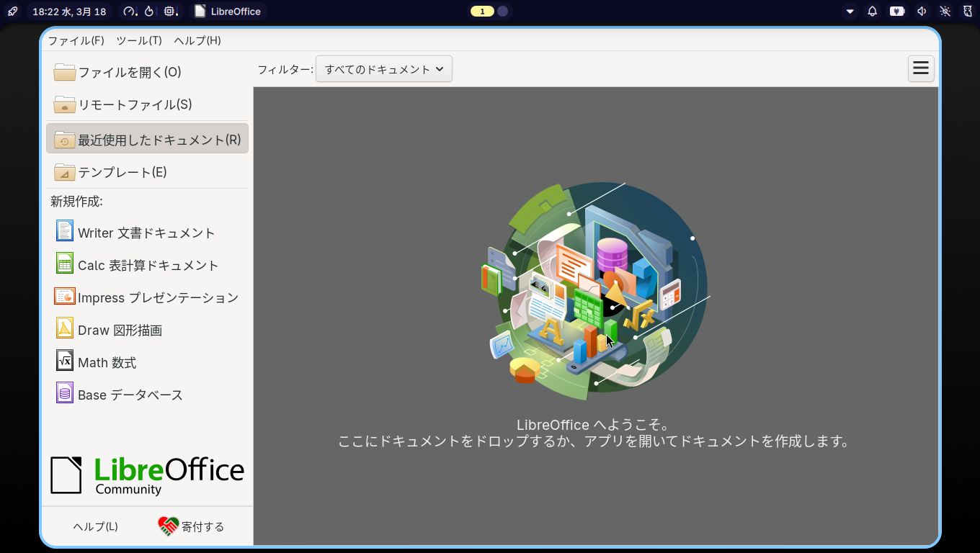Click the Calc spreadsheet icon
980x553 pixels.
coord(65,264)
